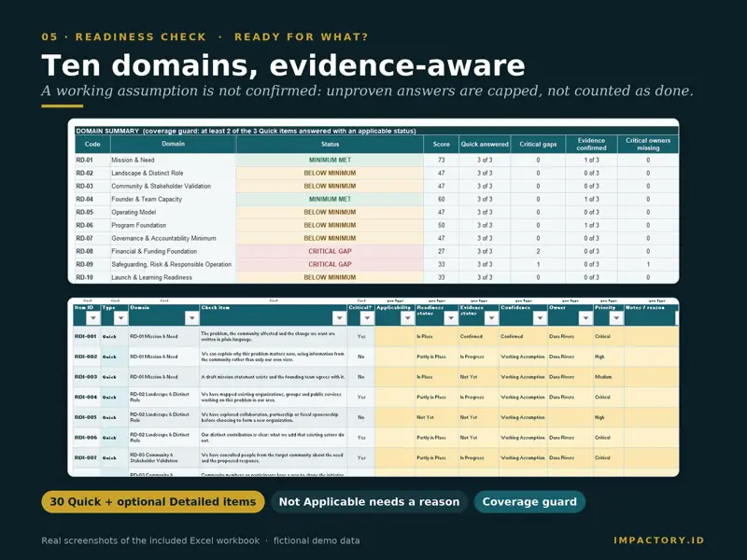Click 'Financial & Funding Foundation' cell

[x=173, y=251]
